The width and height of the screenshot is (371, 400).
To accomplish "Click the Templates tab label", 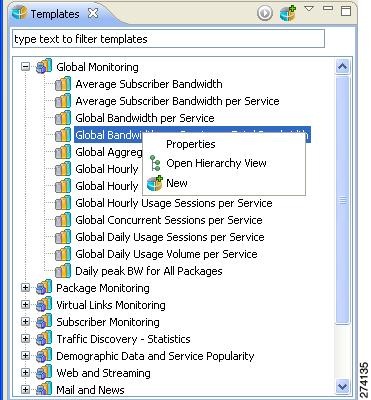I will 55,14.
